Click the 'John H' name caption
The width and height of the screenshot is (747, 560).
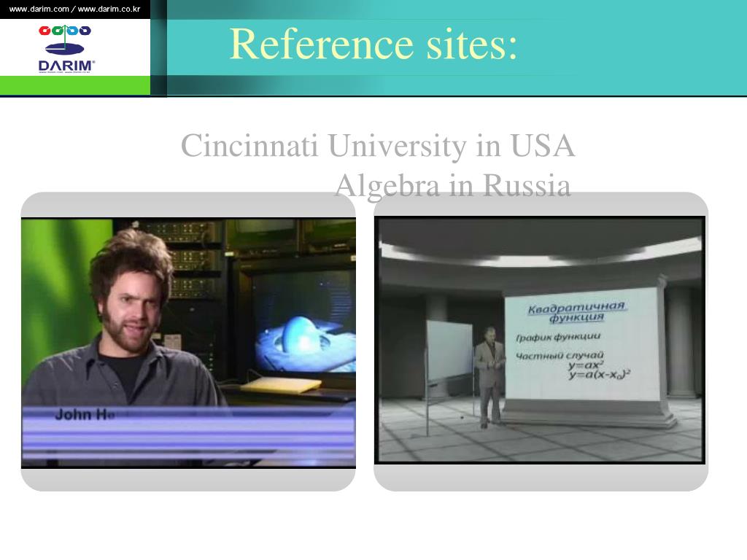coord(85,414)
